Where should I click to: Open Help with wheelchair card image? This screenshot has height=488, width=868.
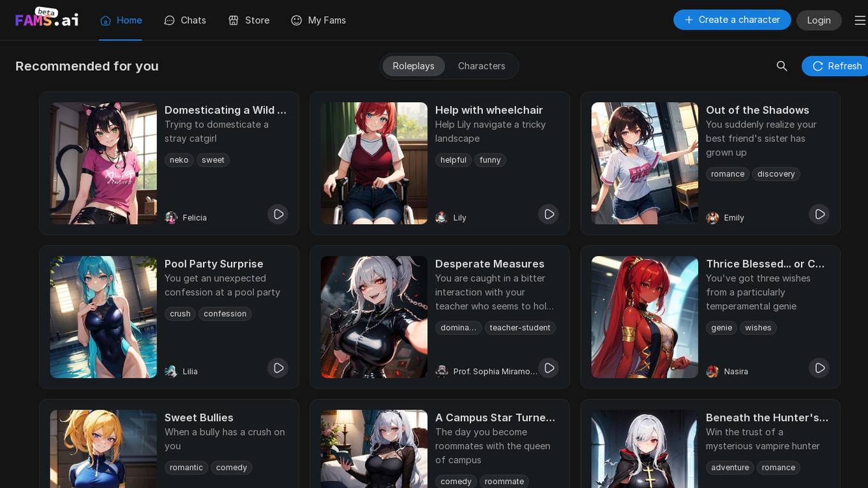tap(374, 164)
